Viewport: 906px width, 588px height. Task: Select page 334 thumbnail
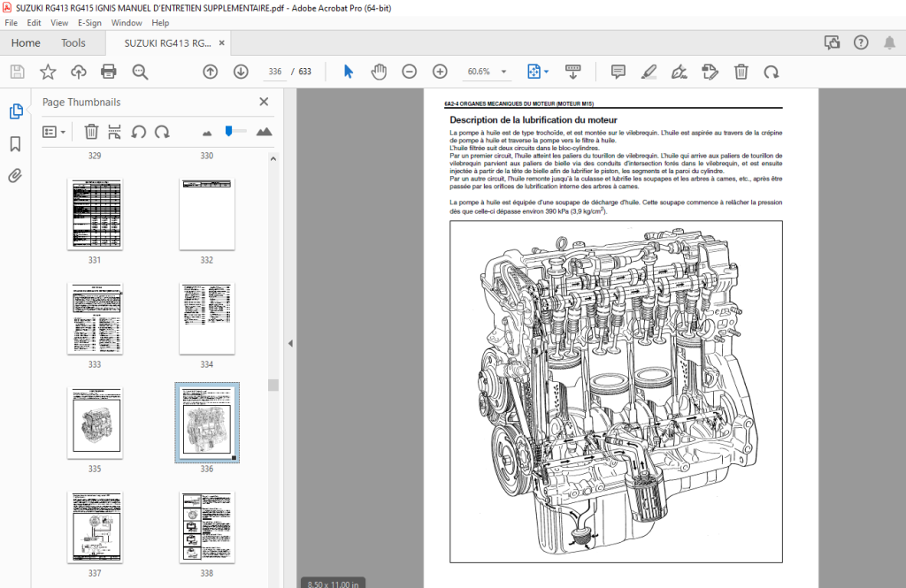point(207,319)
